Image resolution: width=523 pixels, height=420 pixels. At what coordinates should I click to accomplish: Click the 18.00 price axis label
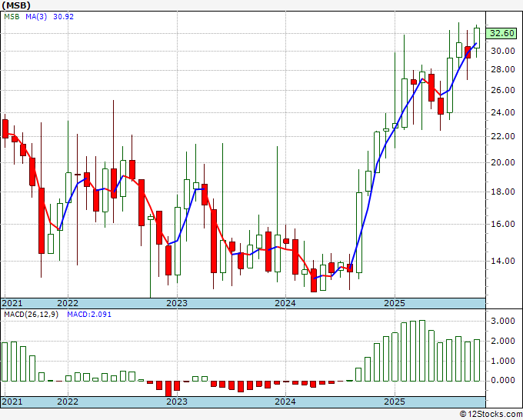tap(502, 192)
